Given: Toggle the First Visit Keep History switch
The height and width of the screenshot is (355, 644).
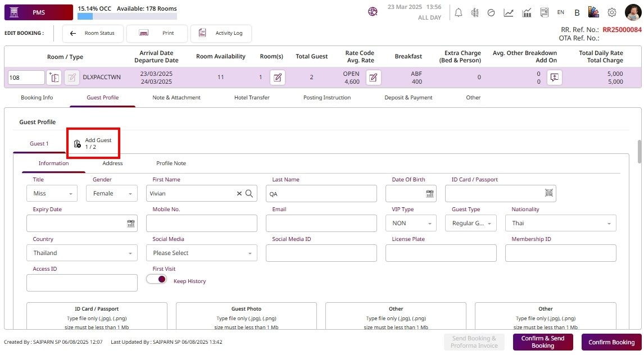Looking at the screenshot, I should 157,279.
